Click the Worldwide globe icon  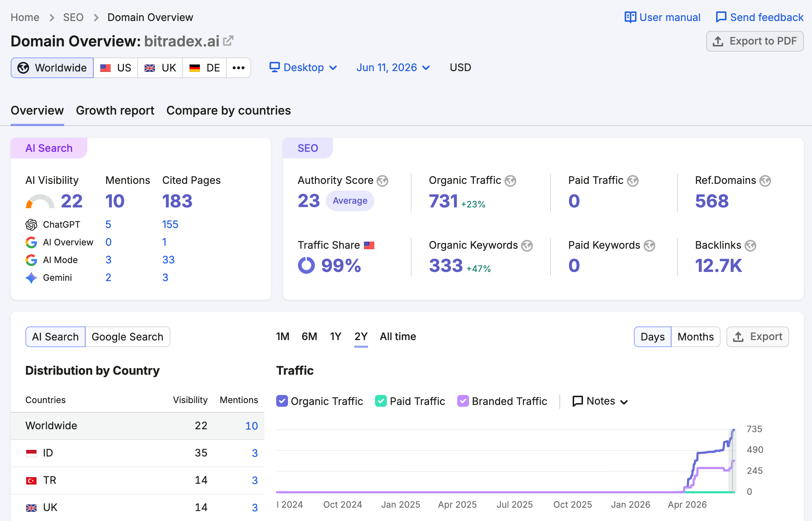click(23, 68)
